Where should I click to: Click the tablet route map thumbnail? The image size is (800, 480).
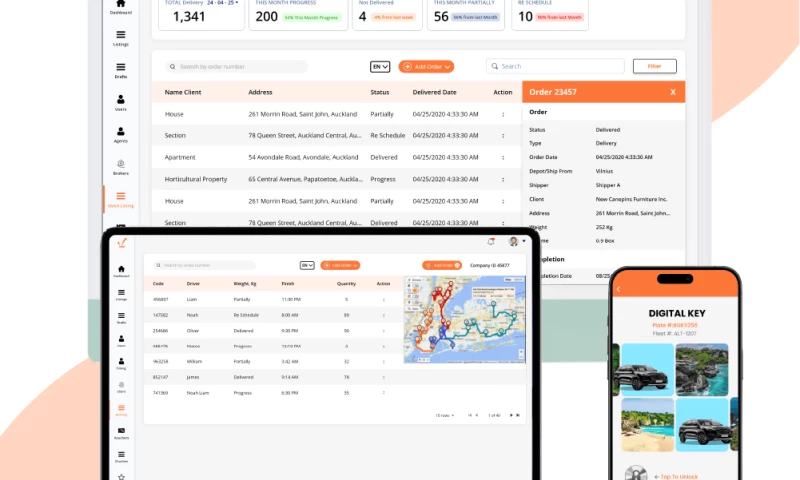click(x=465, y=319)
